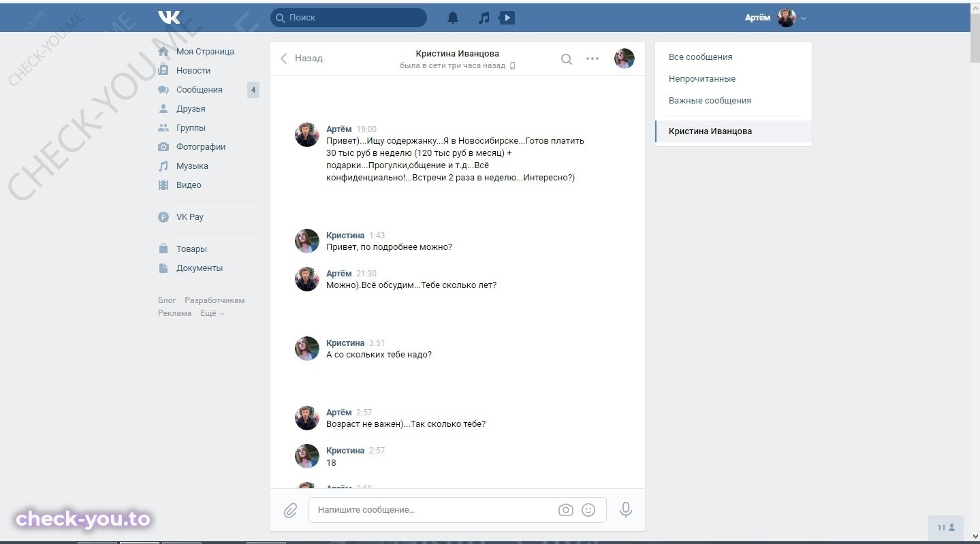Click the unread messages counter badge 4
980x544 pixels.
pyautogui.click(x=253, y=90)
